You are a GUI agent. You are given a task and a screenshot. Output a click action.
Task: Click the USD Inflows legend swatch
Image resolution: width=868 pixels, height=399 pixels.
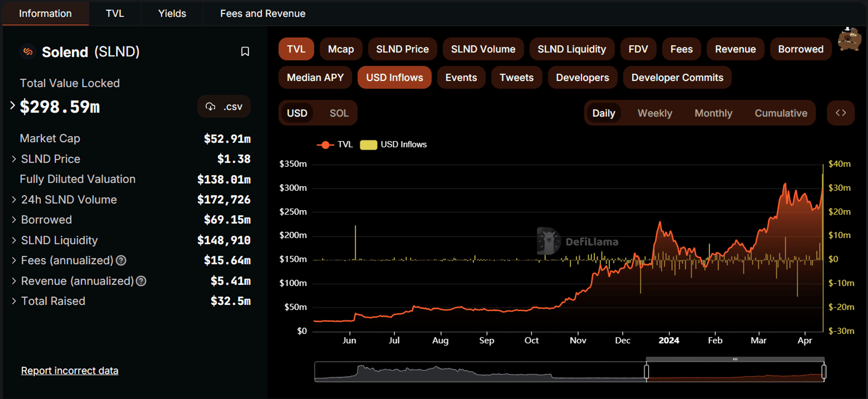[x=368, y=145]
